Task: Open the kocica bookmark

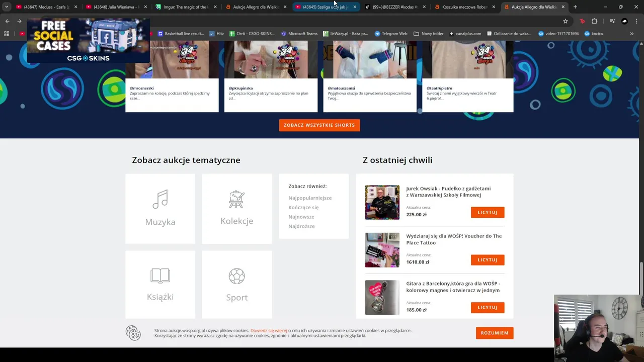Action: (x=593, y=34)
